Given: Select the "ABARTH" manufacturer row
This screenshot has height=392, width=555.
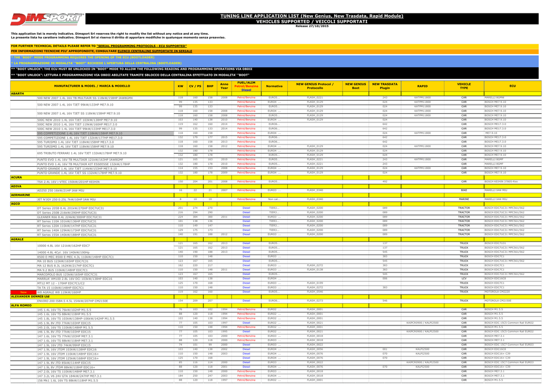Looking at the screenshot, I should coord(276,94).
